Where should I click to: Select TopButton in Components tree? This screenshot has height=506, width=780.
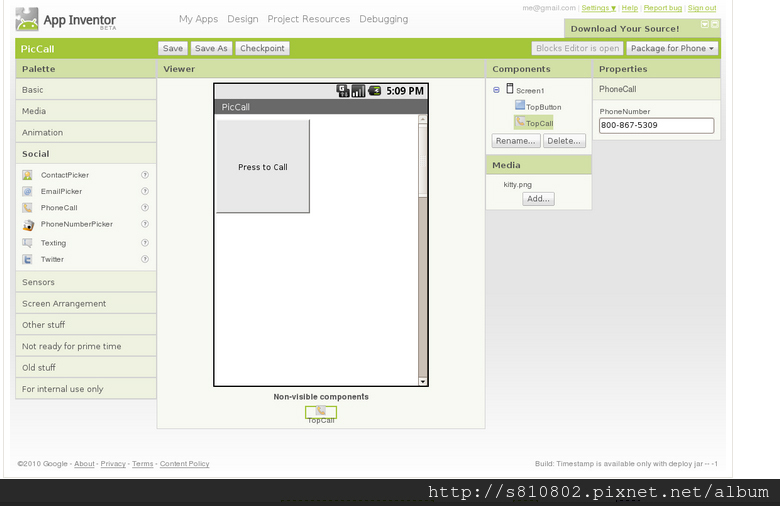pyautogui.click(x=543, y=107)
